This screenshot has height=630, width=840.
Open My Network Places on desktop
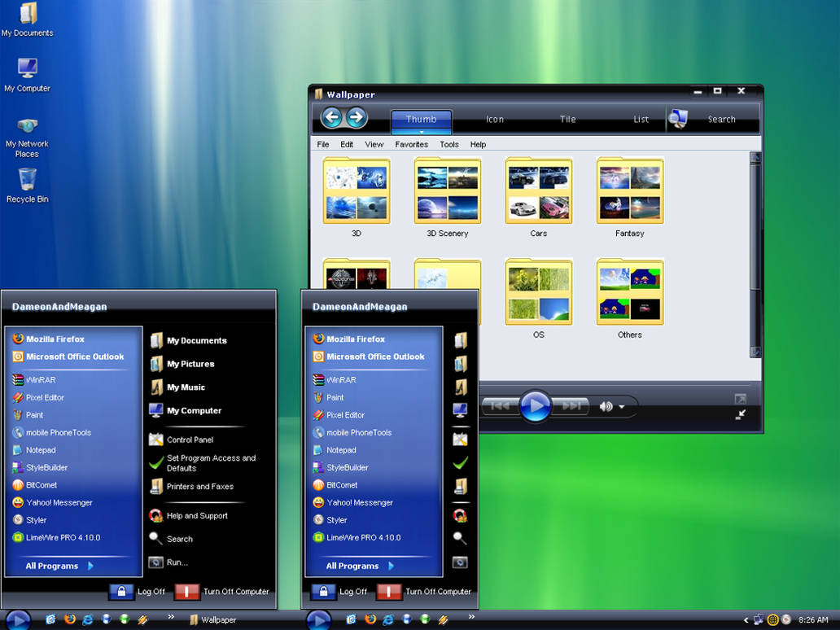27,126
